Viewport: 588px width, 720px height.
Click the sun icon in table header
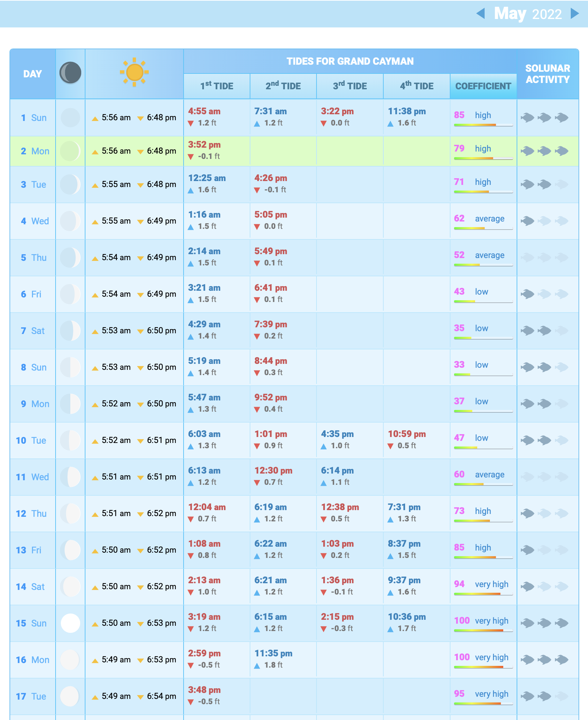pos(134,72)
